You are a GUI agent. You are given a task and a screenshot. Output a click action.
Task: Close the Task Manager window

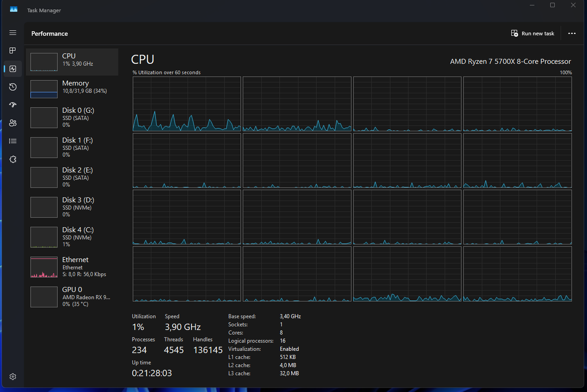[573, 5]
